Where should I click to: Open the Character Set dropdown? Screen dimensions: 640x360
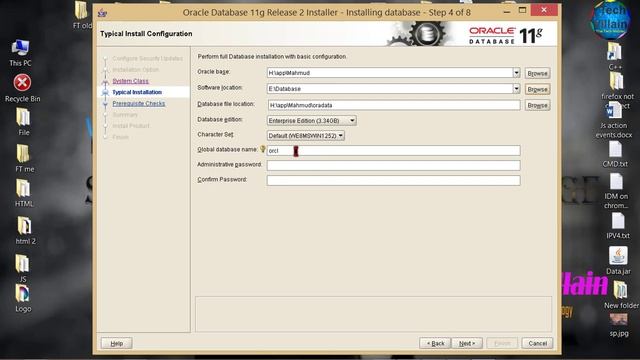click(x=306, y=136)
